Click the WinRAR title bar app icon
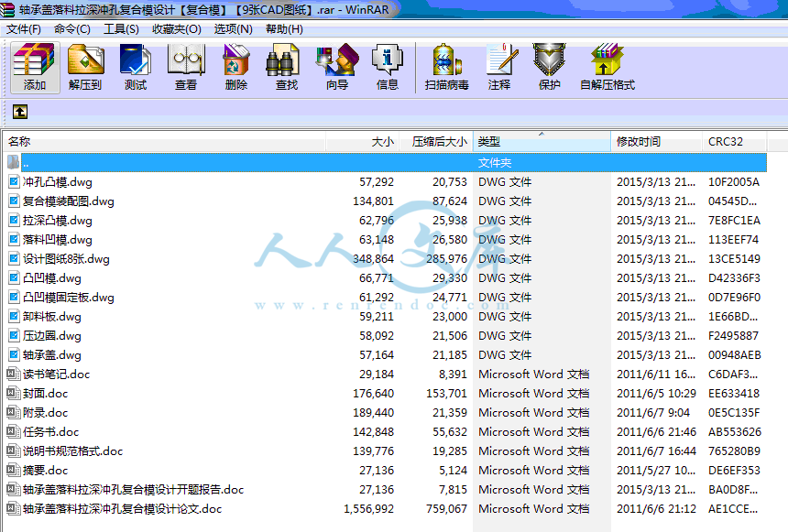This screenshot has height=532, width=788. click(7, 9)
